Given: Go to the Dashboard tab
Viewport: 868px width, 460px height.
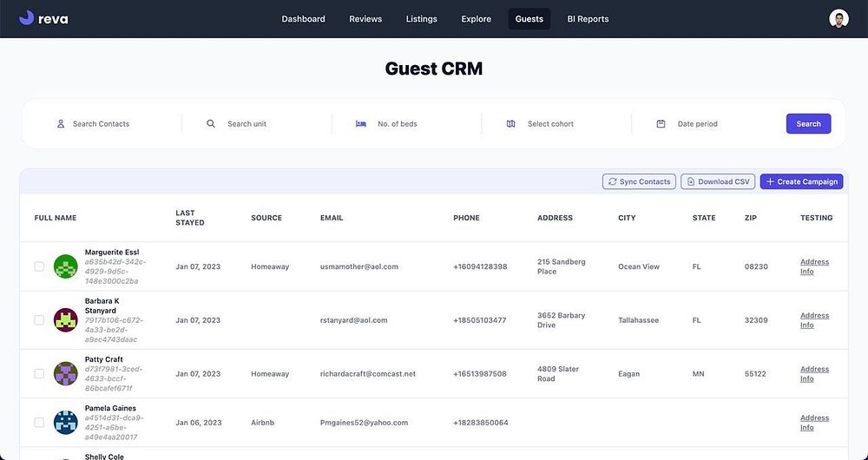Looking at the screenshot, I should (x=303, y=19).
